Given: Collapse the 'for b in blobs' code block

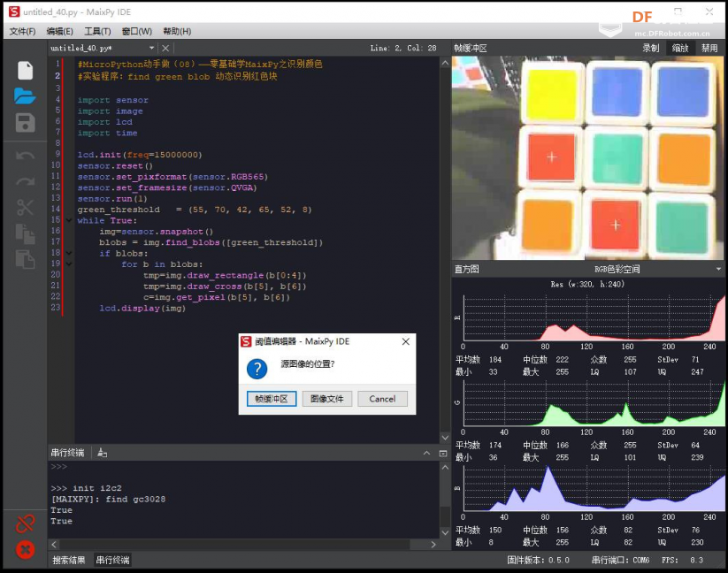Looking at the screenshot, I should (69, 264).
